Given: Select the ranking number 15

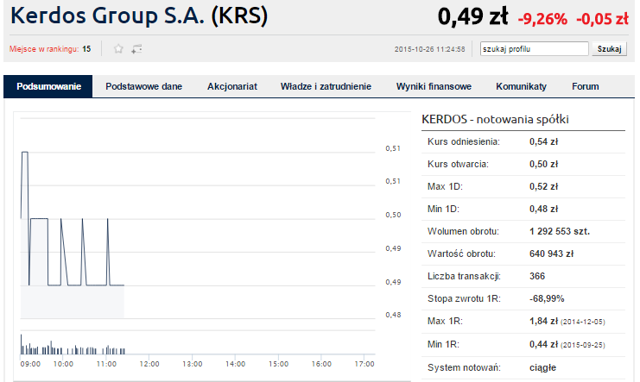Looking at the screenshot, I should 87,49.
